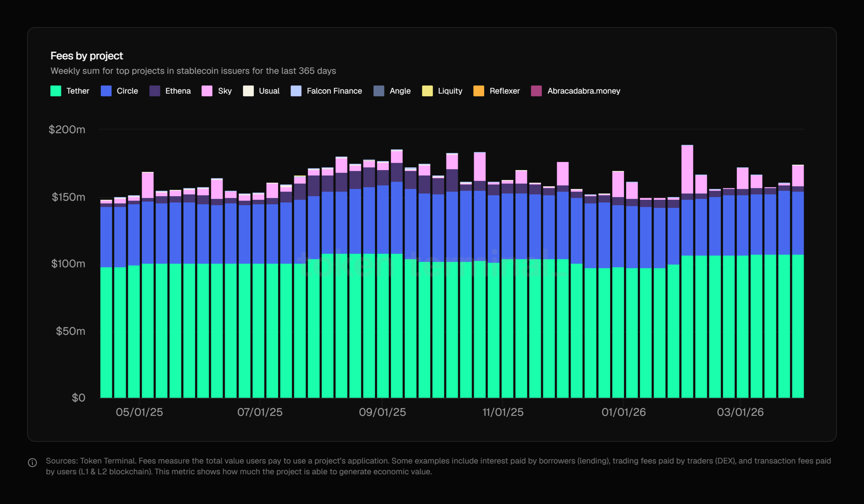Click the 09/01/25 x-axis date label
The width and height of the screenshot is (864, 504).
point(382,412)
